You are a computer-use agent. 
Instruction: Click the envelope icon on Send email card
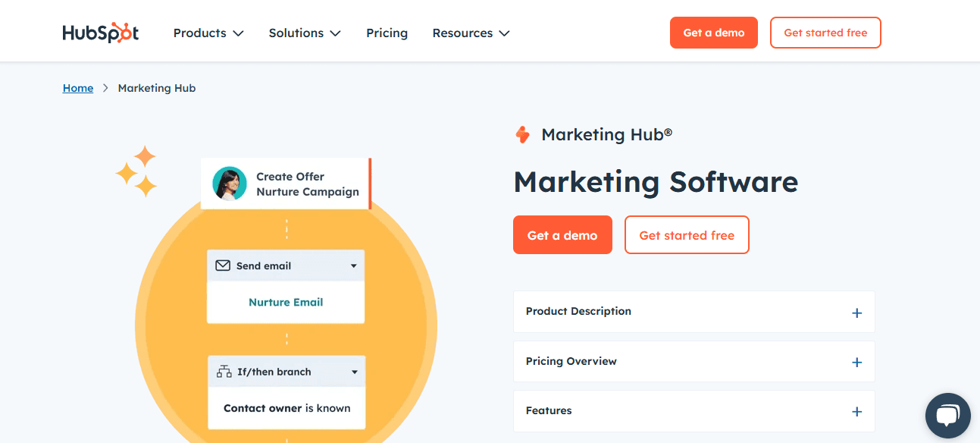coord(222,265)
